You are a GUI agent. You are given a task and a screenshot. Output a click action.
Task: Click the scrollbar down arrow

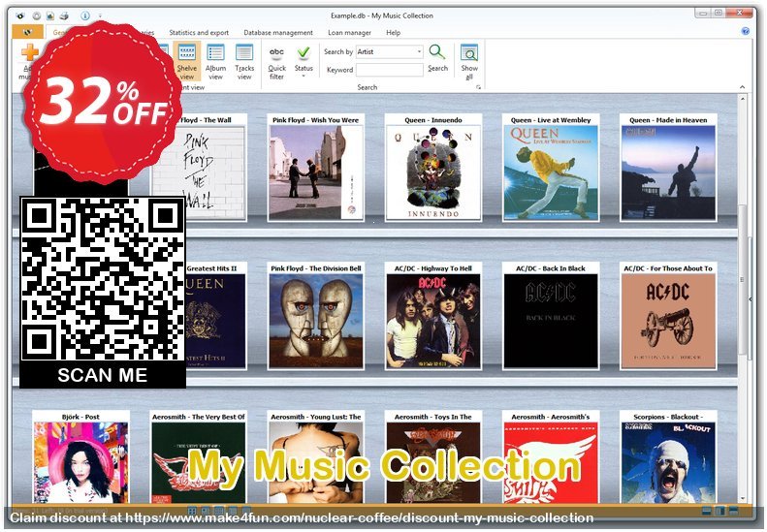743,499
